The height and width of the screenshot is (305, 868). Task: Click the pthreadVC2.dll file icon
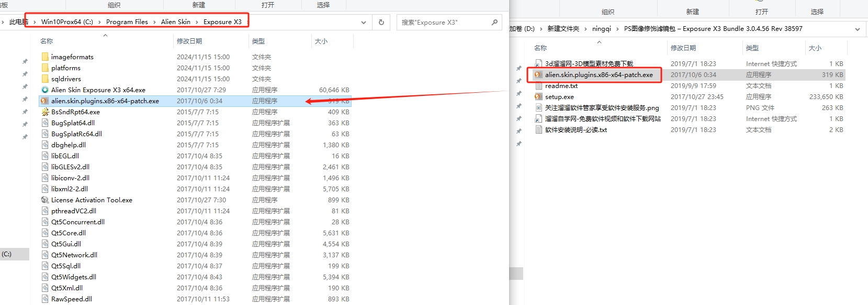pyautogui.click(x=45, y=211)
